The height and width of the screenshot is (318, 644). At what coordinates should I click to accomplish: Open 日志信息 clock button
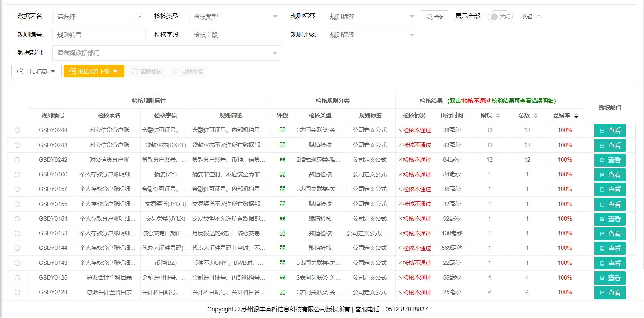click(x=36, y=71)
